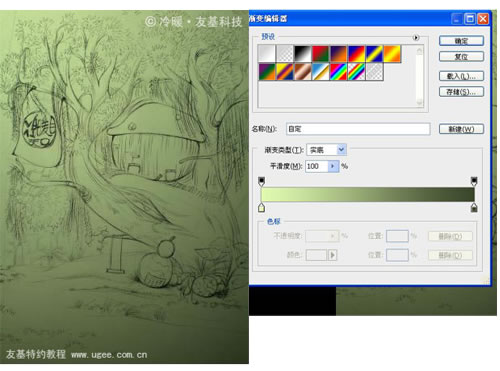Click the gradient name input field
This screenshot has width=500, height=371.
pos(358,129)
